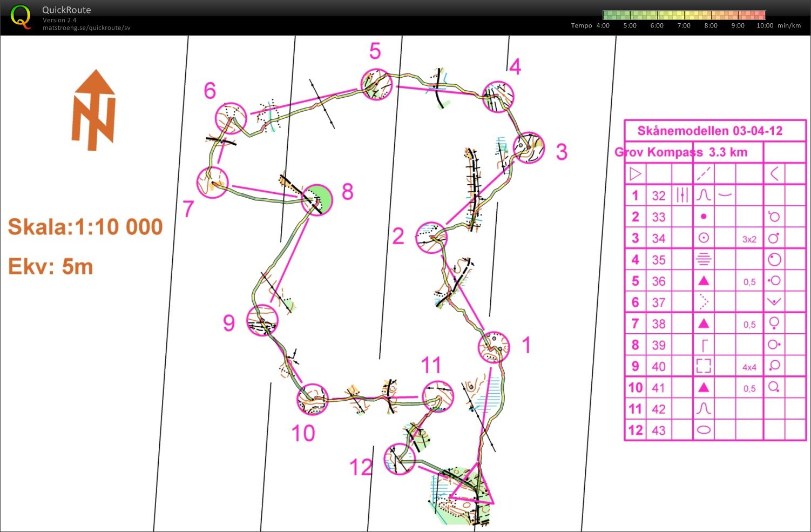
Task: Click the hill symbol in row 1 code 32
Action: [703, 194]
